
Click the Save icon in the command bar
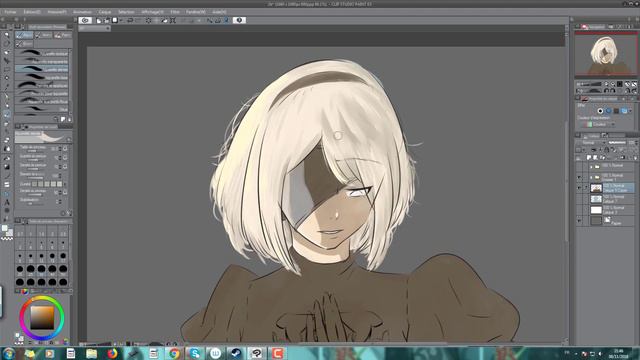point(115,20)
